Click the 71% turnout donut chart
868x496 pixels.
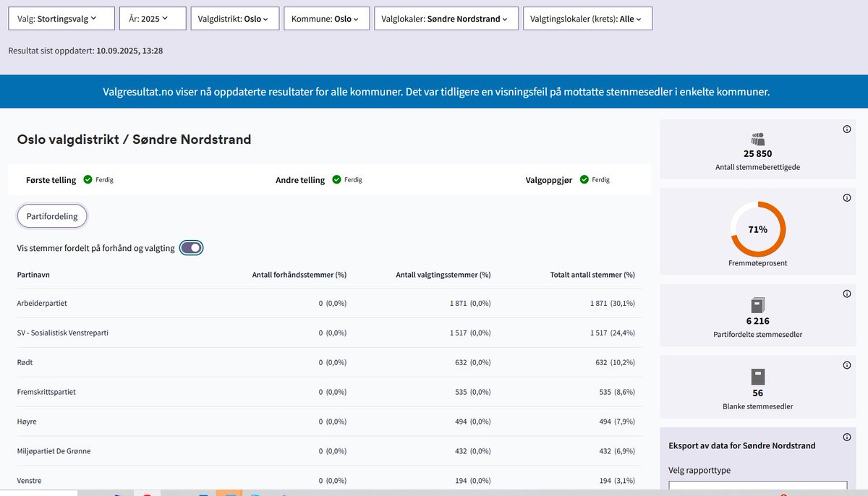757,229
